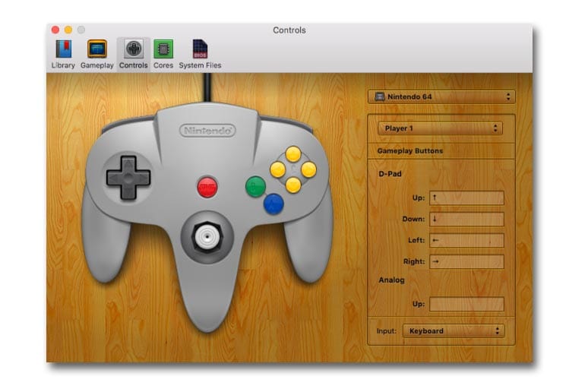Image resolution: width=588 pixels, height=392 pixels.
Task: Click the blue A button on controller
Action: coord(273,204)
